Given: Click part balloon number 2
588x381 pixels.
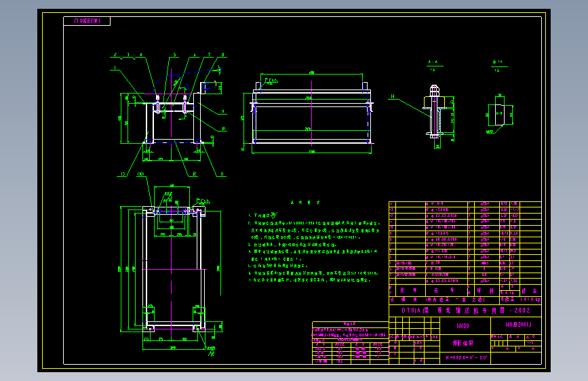Looking at the screenshot, I should coord(115,55).
